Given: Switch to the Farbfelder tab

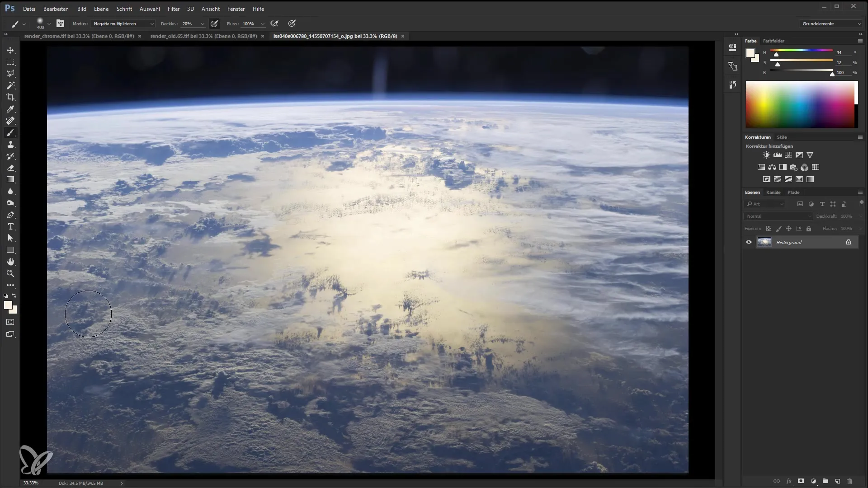Looking at the screenshot, I should [x=774, y=41].
